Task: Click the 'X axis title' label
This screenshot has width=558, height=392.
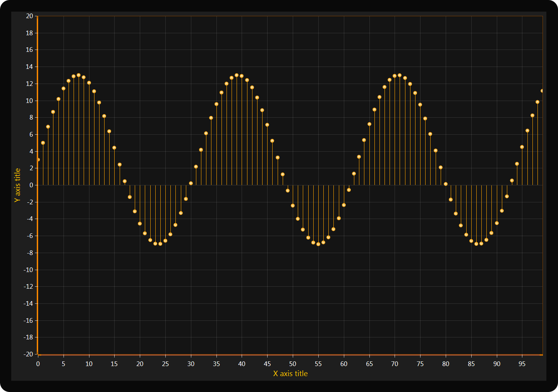Action: (x=290, y=373)
